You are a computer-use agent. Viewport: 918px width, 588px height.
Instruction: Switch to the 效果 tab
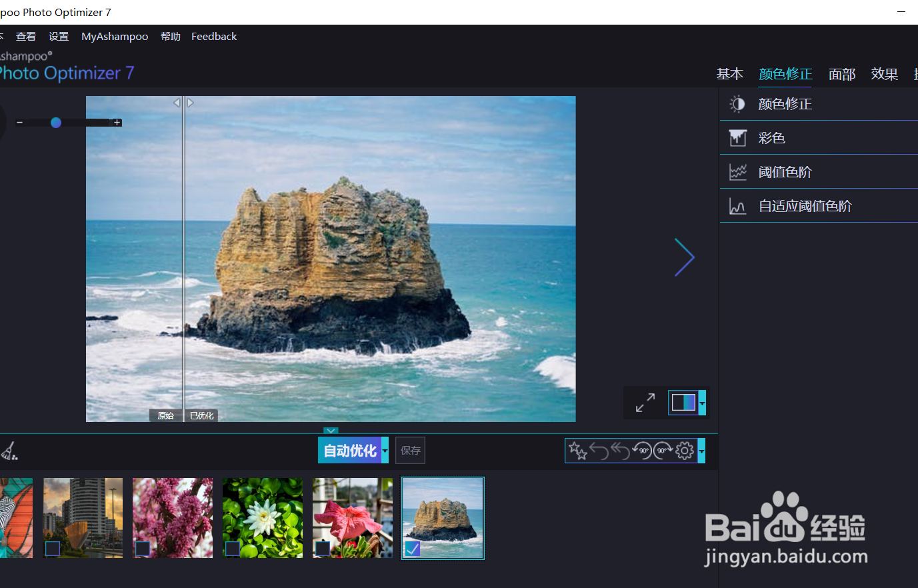pos(885,74)
